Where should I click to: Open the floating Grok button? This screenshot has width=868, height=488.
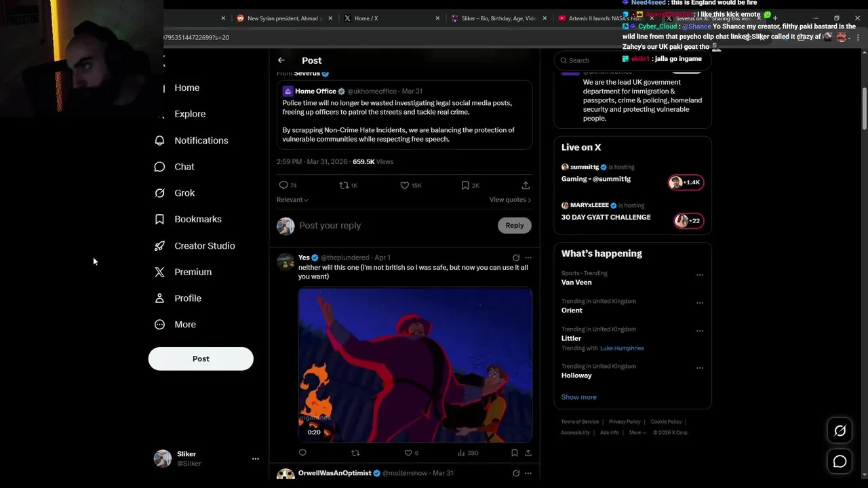840,430
